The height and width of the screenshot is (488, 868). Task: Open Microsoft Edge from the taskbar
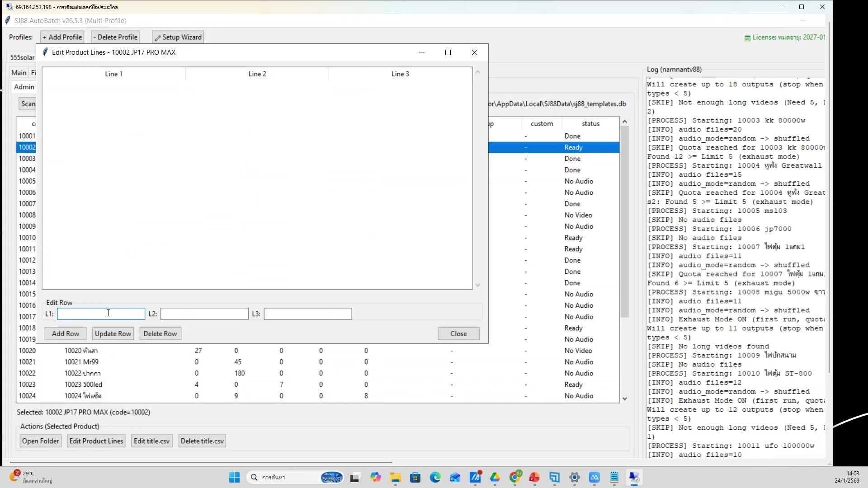click(435, 478)
